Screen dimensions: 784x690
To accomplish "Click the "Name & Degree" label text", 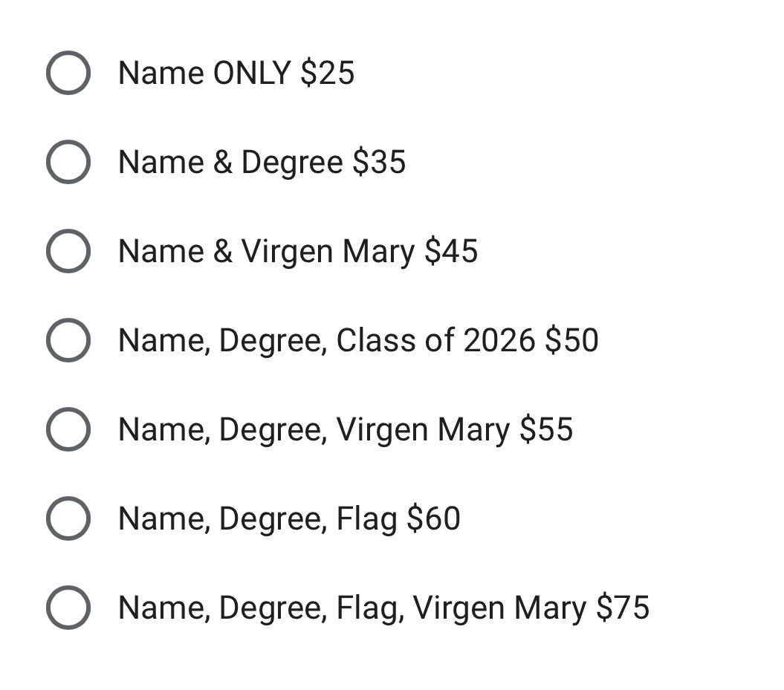I will click(x=230, y=162).
